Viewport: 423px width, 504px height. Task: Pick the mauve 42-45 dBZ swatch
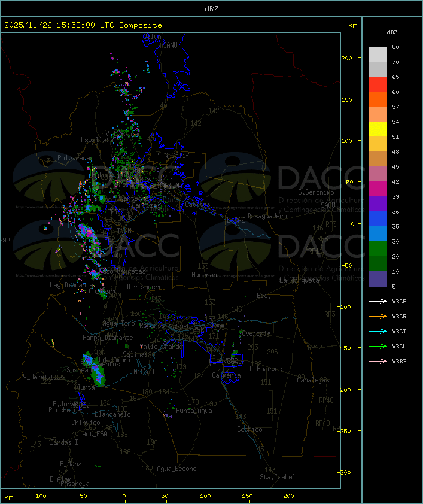pos(378,174)
